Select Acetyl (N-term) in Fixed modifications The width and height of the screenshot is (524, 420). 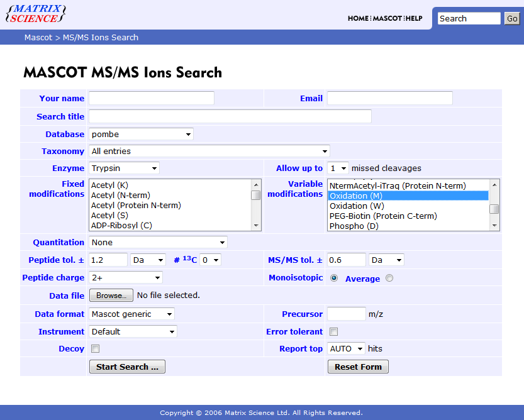(x=170, y=195)
